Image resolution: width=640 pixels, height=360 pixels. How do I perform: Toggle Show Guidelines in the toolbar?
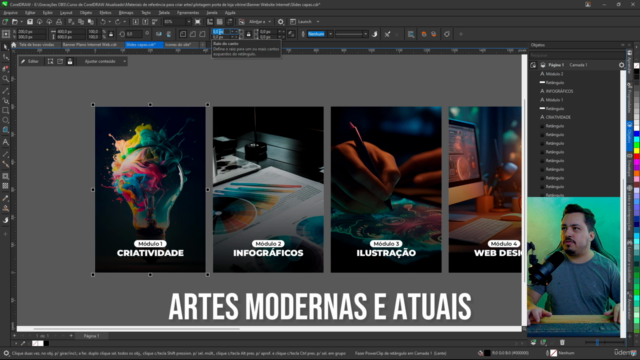[x=229, y=22]
